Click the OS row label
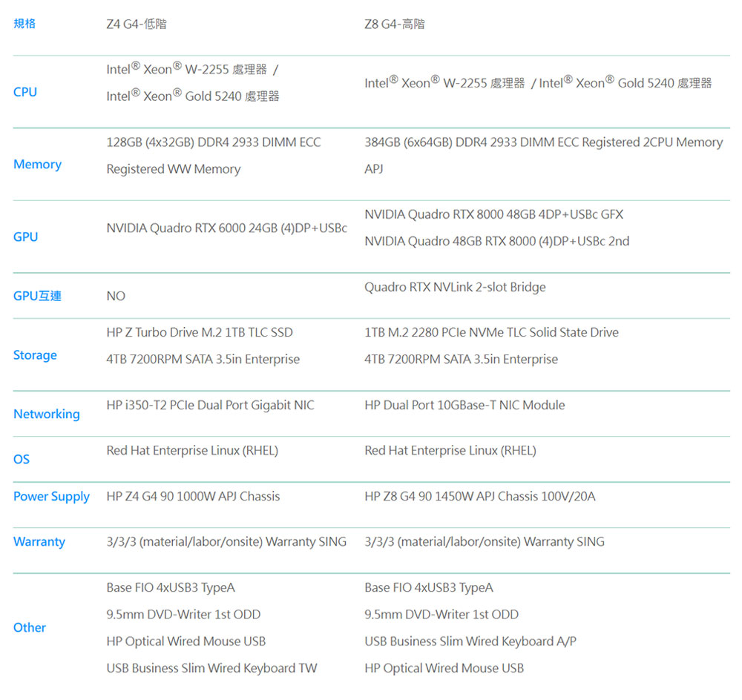 [22, 459]
